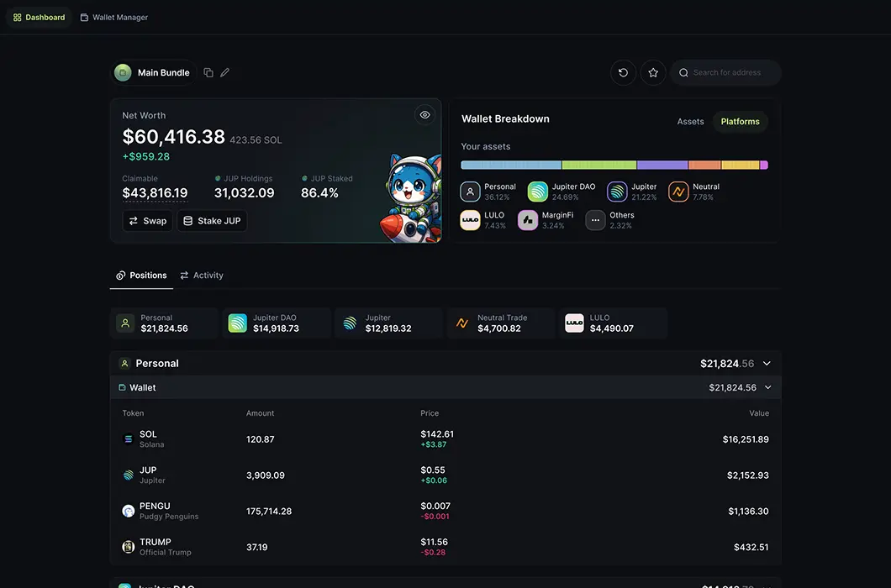Click the MarginFi platform icon
This screenshot has height=588, width=891.
coord(527,220)
